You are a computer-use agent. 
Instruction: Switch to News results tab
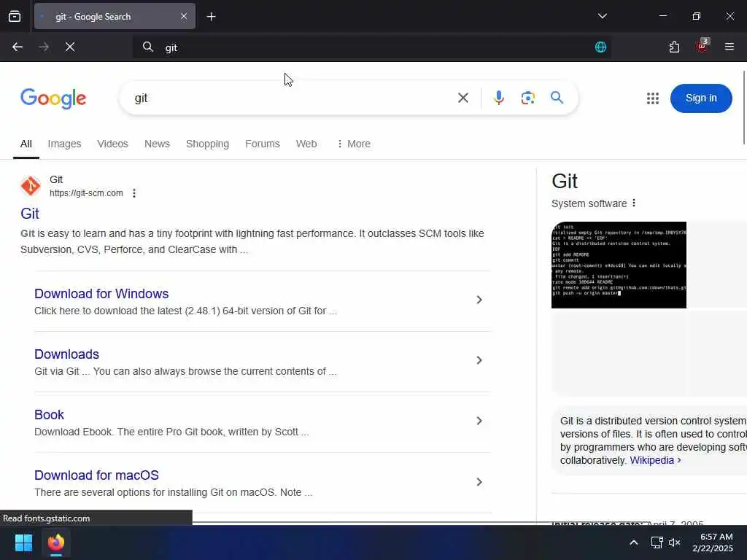(x=157, y=144)
